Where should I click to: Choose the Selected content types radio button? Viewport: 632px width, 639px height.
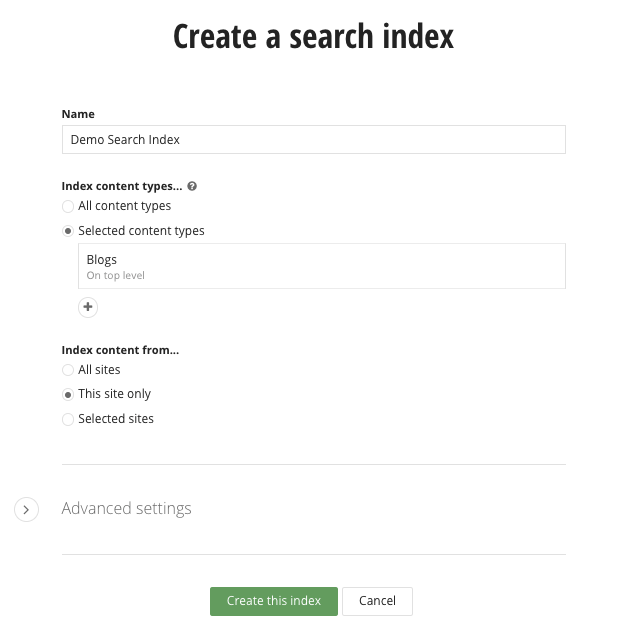pyautogui.click(x=68, y=231)
